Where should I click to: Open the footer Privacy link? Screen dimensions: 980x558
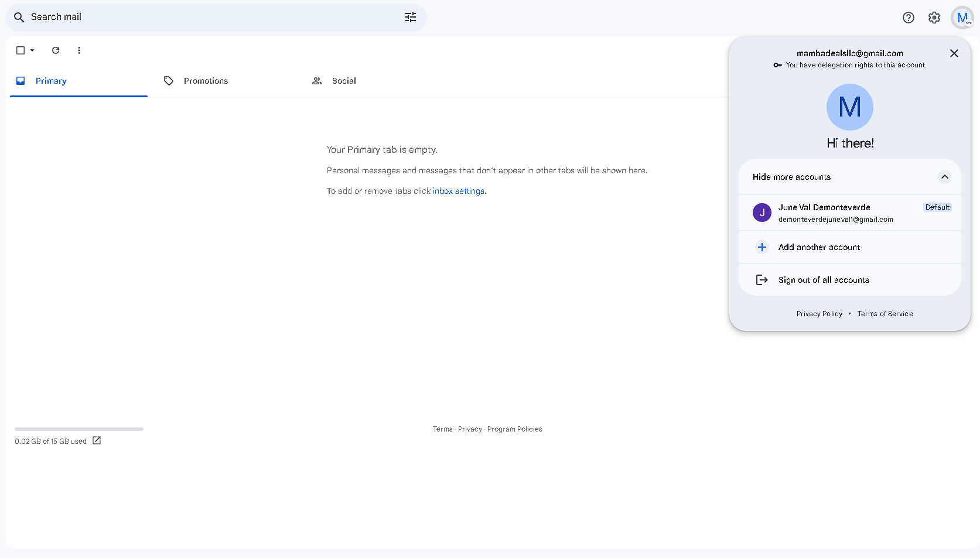pyautogui.click(x=470, y=429)
